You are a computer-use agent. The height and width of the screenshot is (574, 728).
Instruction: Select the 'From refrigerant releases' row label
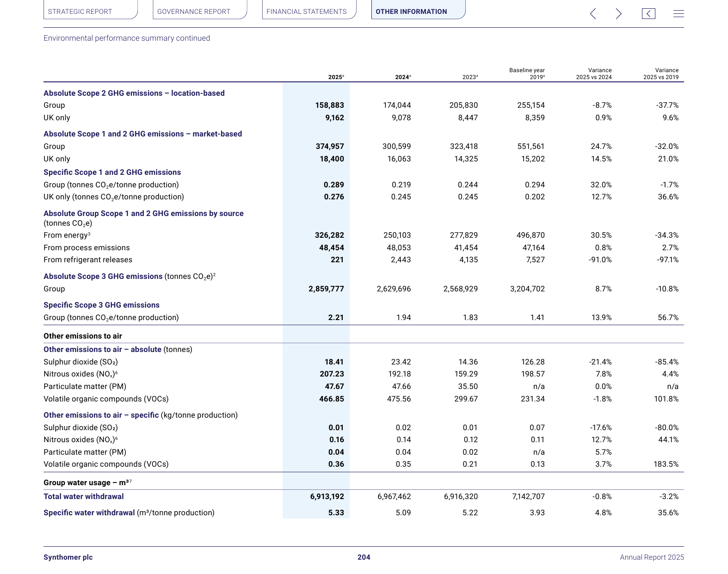coord(88,260)
